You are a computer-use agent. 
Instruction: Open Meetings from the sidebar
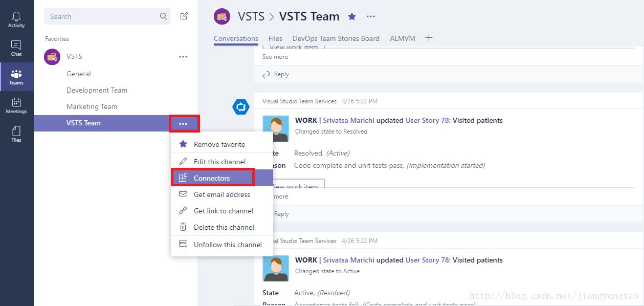click(x=16, y=105)
